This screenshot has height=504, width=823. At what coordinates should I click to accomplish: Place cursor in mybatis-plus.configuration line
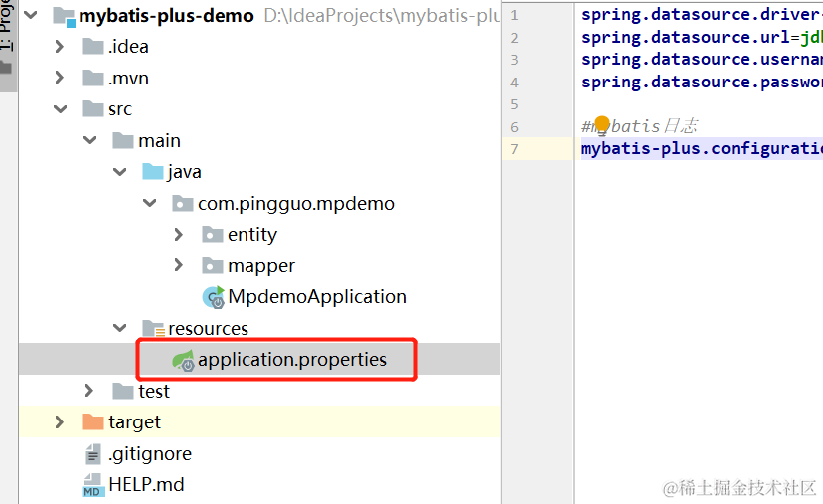click(702, 149)
